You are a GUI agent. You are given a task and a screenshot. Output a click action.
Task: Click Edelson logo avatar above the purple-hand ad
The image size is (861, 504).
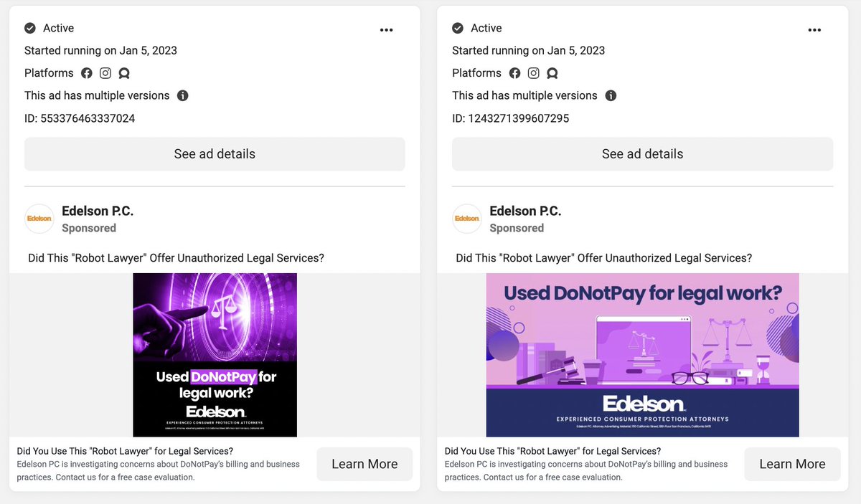[x=39, y=219]
